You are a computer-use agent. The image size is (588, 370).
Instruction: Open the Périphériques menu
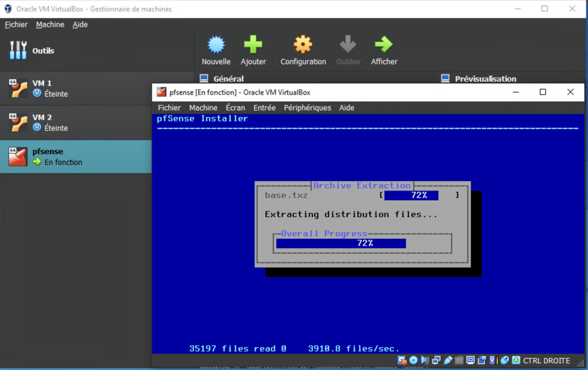point(308,108)
